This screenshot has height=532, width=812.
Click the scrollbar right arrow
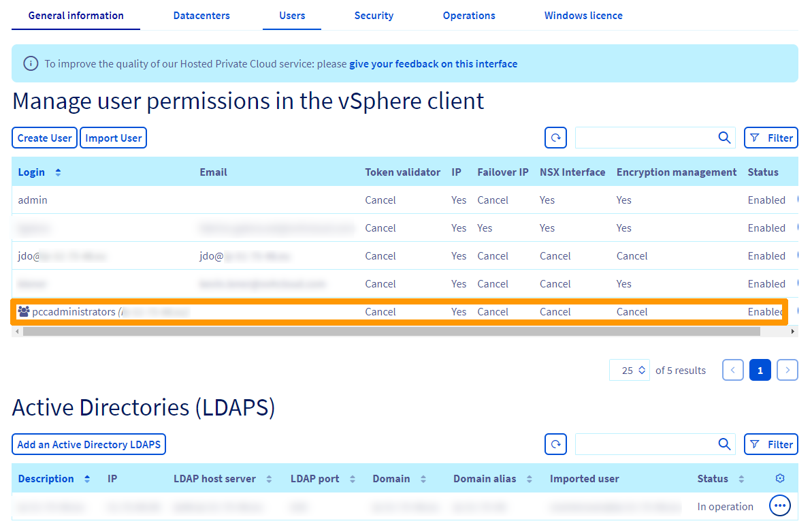(792, 331)
